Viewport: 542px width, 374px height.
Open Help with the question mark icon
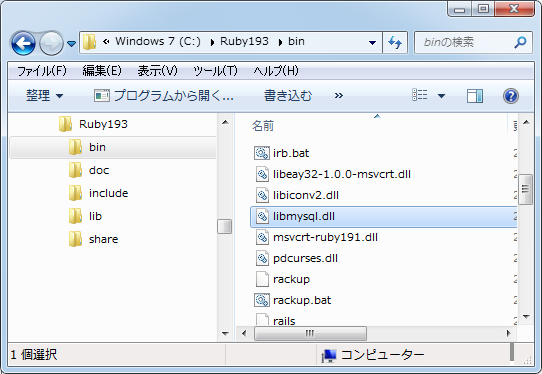[511, 96]
